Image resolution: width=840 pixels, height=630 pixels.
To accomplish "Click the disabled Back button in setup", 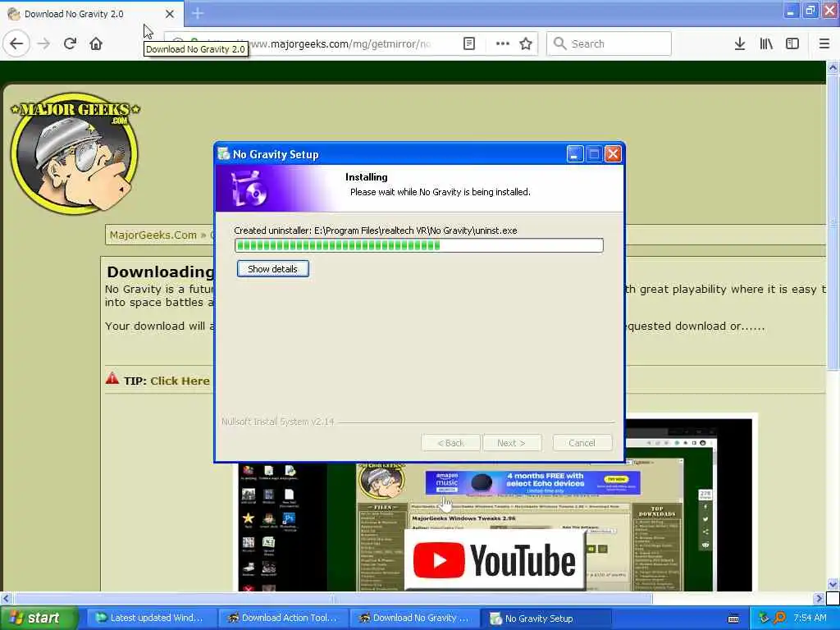I will [x=450, y=443].
